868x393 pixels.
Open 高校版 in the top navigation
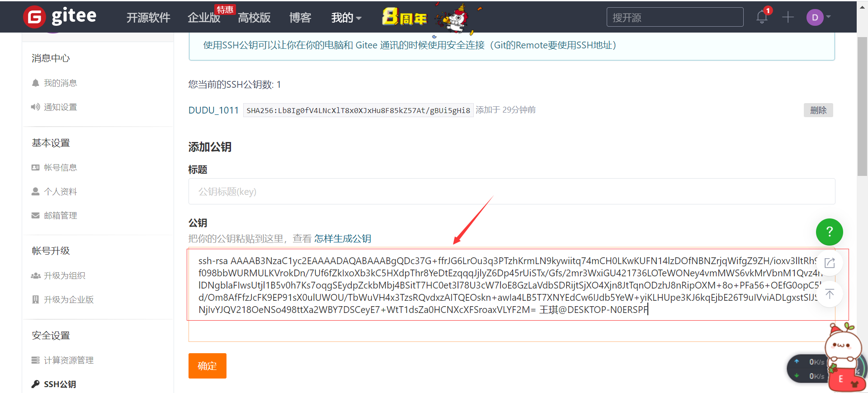pyautogui.click(x=254, y=18)
